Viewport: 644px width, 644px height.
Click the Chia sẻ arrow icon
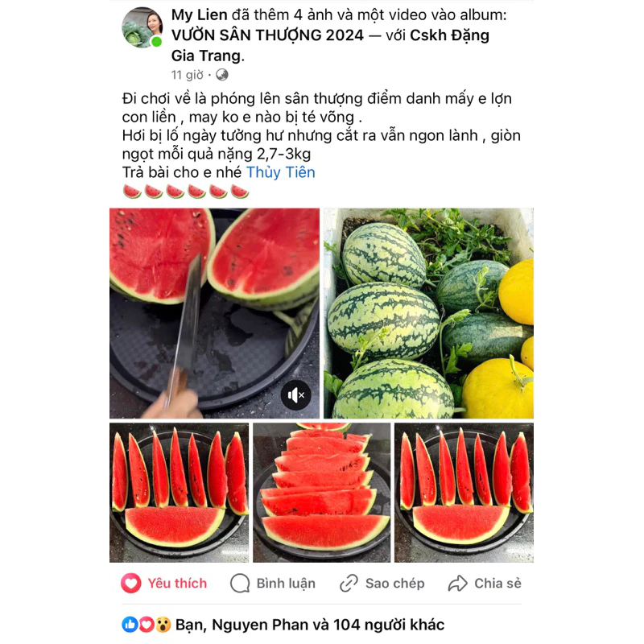tap(457, 583)
